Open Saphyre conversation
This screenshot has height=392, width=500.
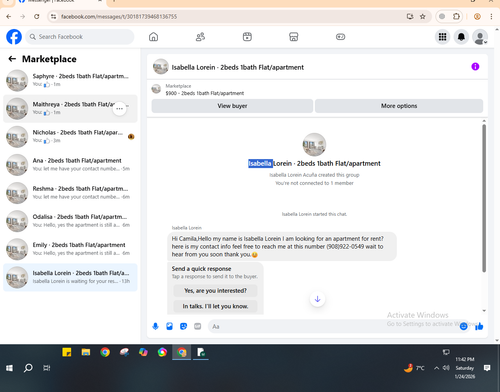point(70,80)
